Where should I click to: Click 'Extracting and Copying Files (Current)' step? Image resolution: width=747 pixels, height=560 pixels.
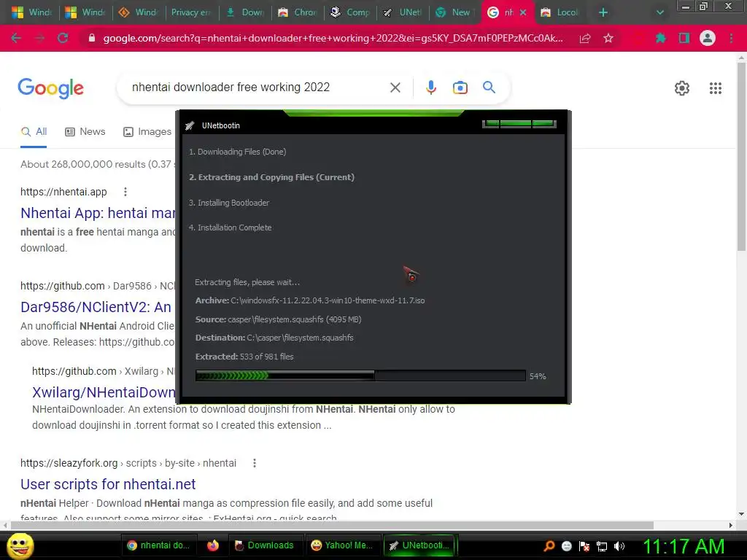[x=271, y=177]
